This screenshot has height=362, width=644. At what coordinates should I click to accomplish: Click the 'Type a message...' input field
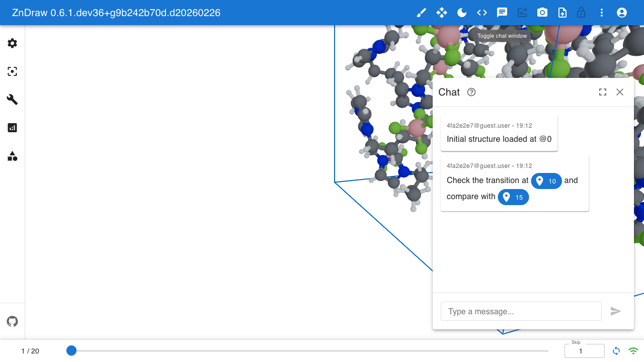521,311
